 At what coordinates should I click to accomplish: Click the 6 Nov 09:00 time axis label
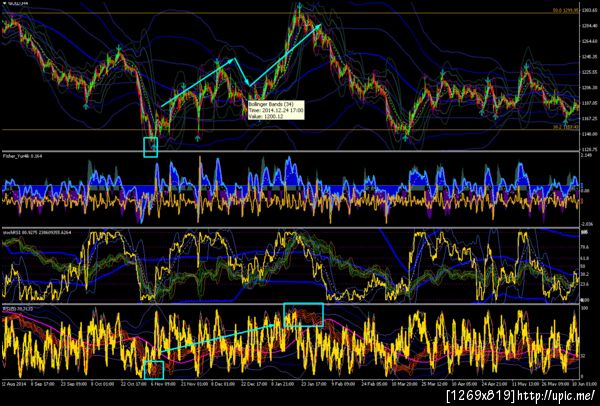[164, 383]
